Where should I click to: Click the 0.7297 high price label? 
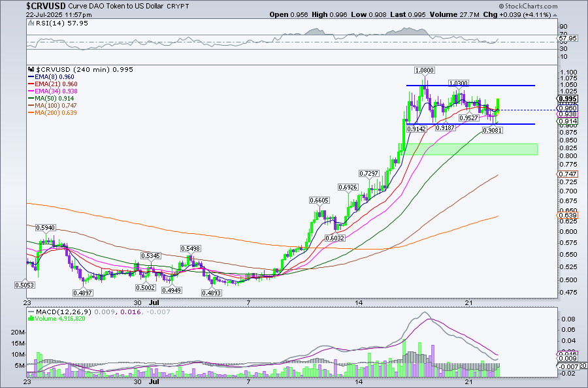tap(369, 174)
